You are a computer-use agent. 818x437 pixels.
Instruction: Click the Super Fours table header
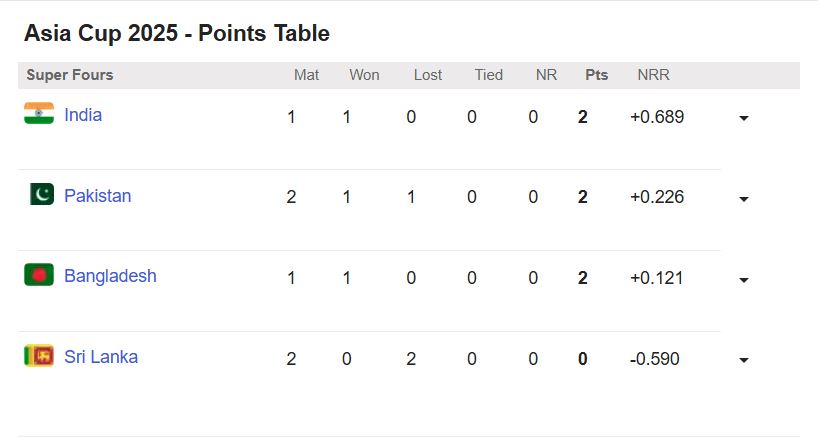tap(70, 75)
